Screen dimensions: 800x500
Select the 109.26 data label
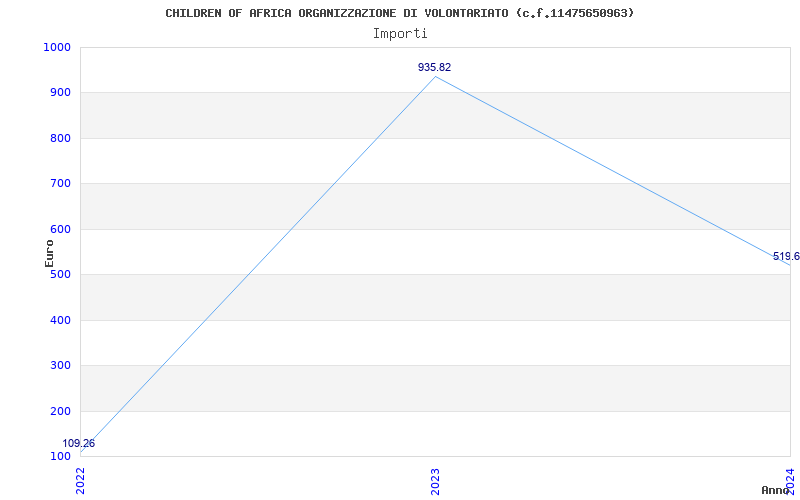[79, 443]
